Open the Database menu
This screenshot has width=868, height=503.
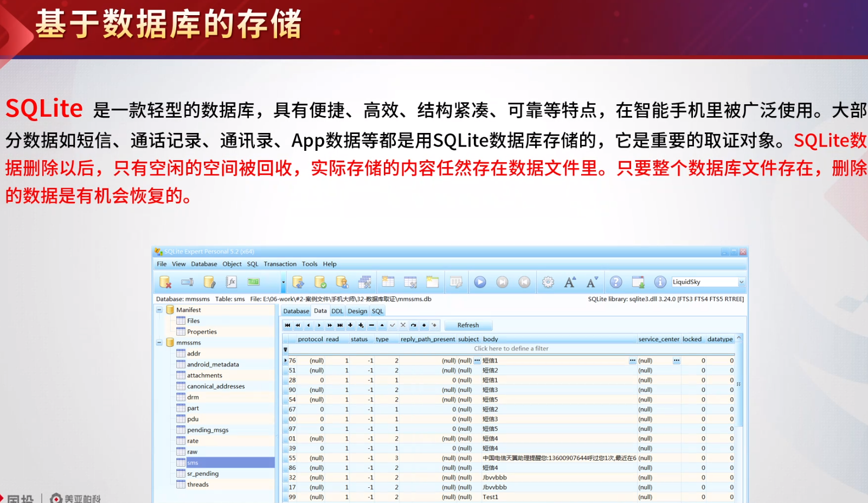point(204,264)
